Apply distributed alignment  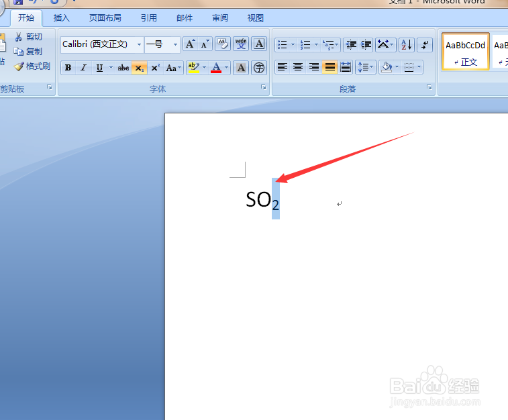[x=346, y=67]
